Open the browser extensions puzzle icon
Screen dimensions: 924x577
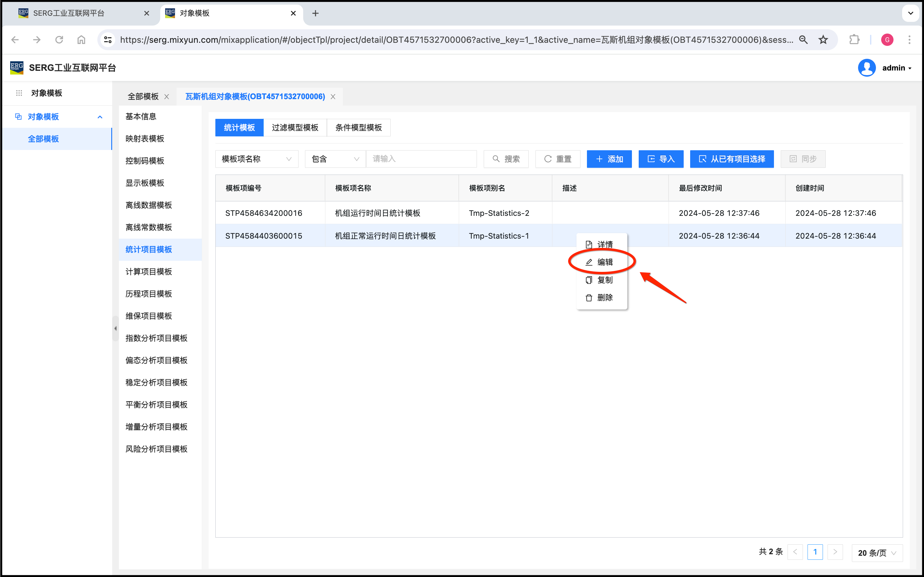[854, 40]
